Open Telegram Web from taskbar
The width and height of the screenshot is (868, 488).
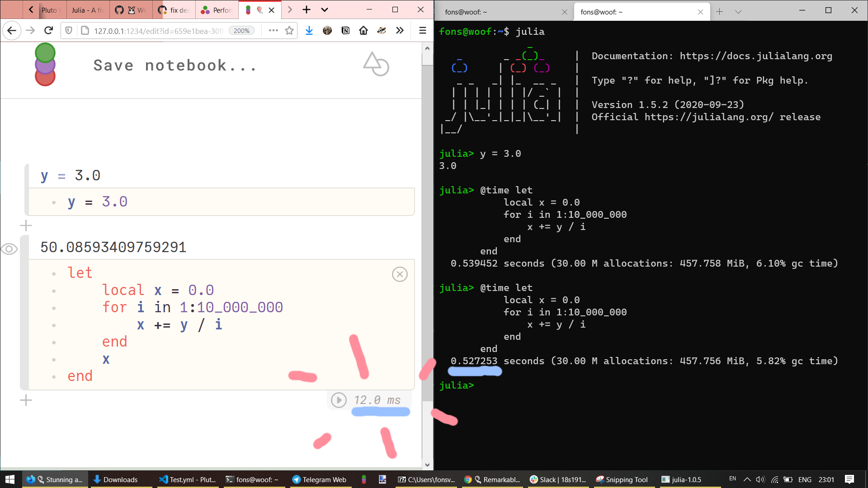point(319,479)
